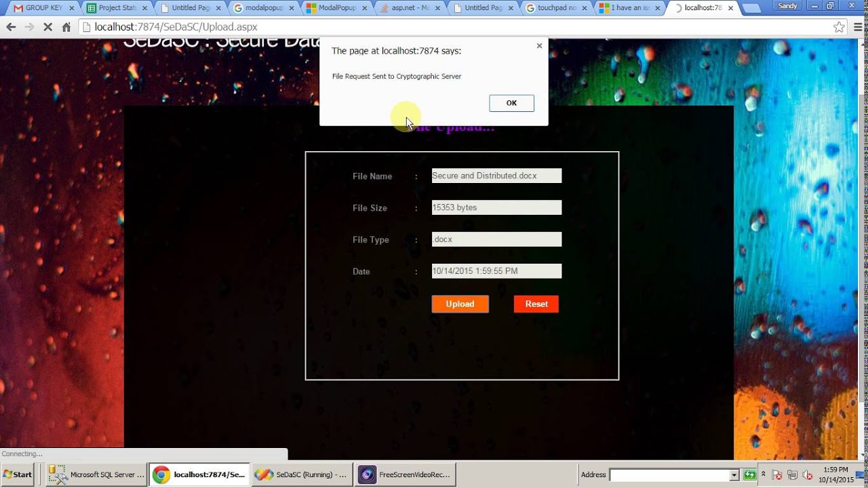Click 'File Request Sent to Cryptographic Server' text
868x488 pixels.
coord(397,77)
